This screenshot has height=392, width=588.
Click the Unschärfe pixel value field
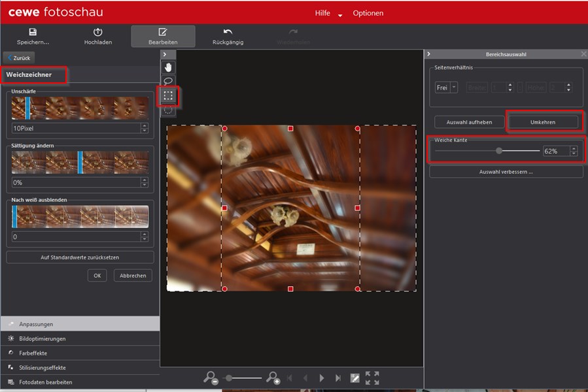[x=76, y=129]
